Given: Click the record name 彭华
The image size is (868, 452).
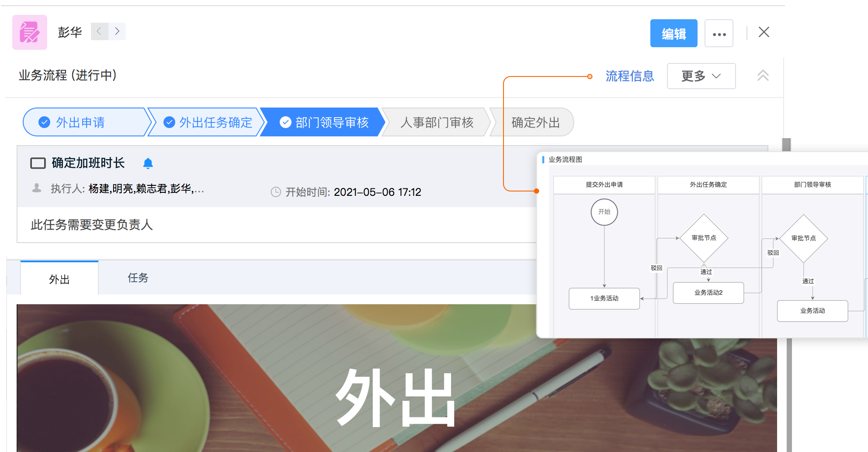Looking at the screenshot, I should pos(70,32).
